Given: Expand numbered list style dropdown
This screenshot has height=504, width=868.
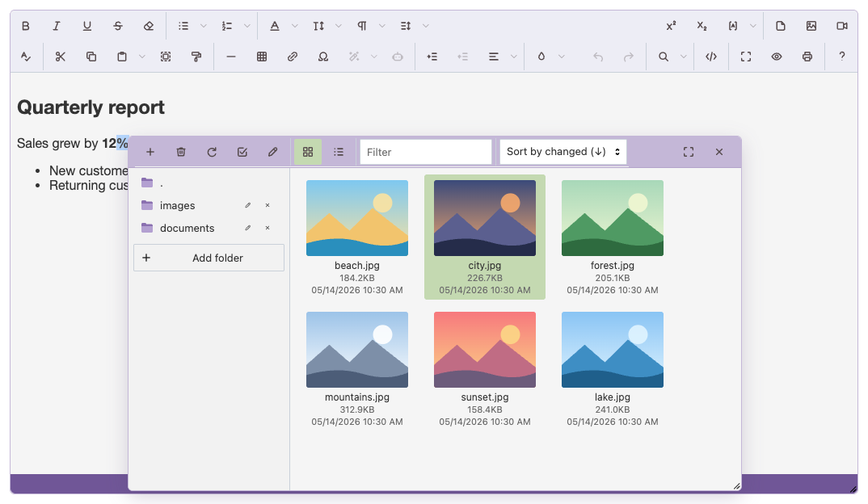Looking at the screenshot, I should point(246,26).
